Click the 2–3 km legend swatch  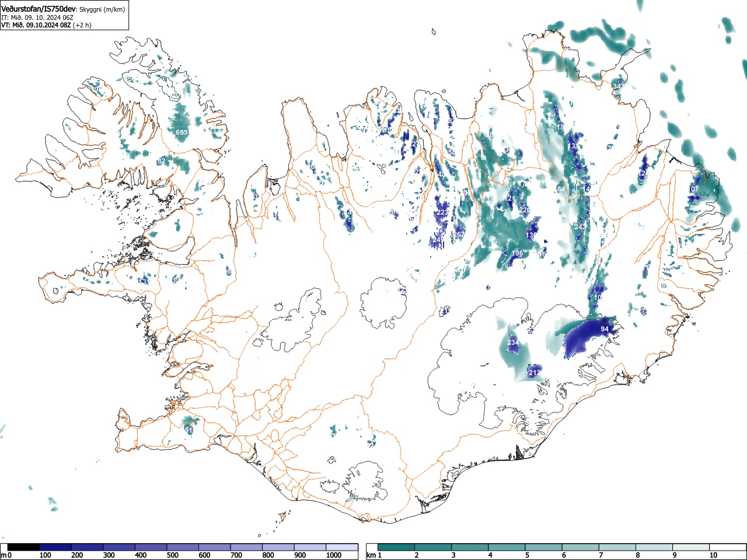[x=434, y=547]
